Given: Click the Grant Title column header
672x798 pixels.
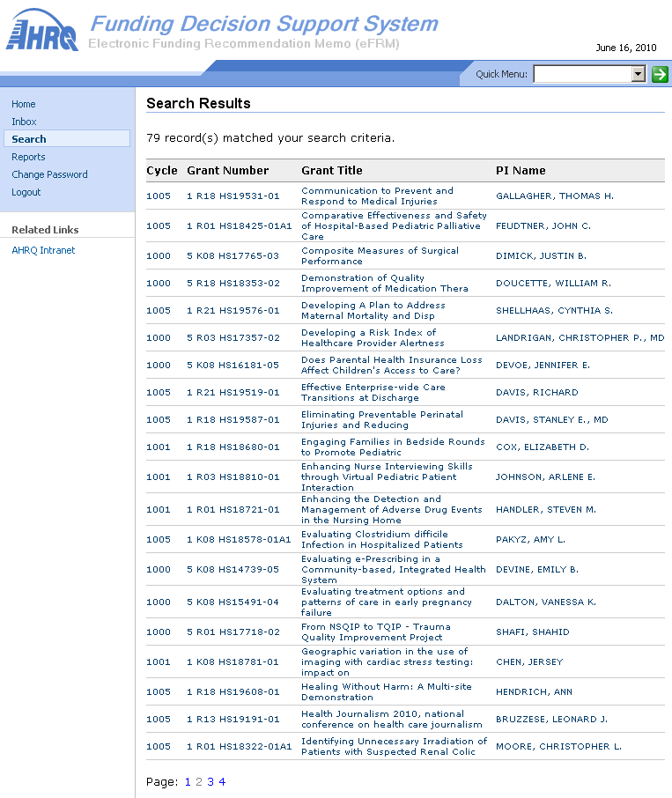Looking at the screenshot, I should click(x=332, y=171).
